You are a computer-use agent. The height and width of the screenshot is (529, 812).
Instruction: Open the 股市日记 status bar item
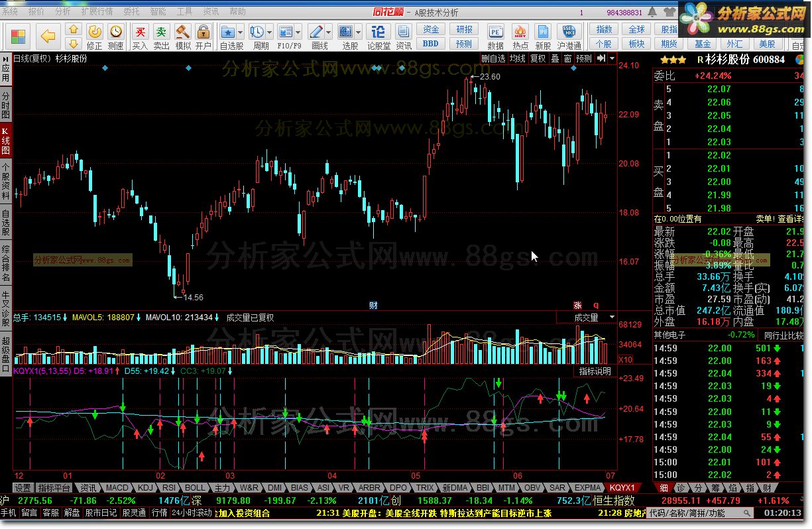point(101,512)
